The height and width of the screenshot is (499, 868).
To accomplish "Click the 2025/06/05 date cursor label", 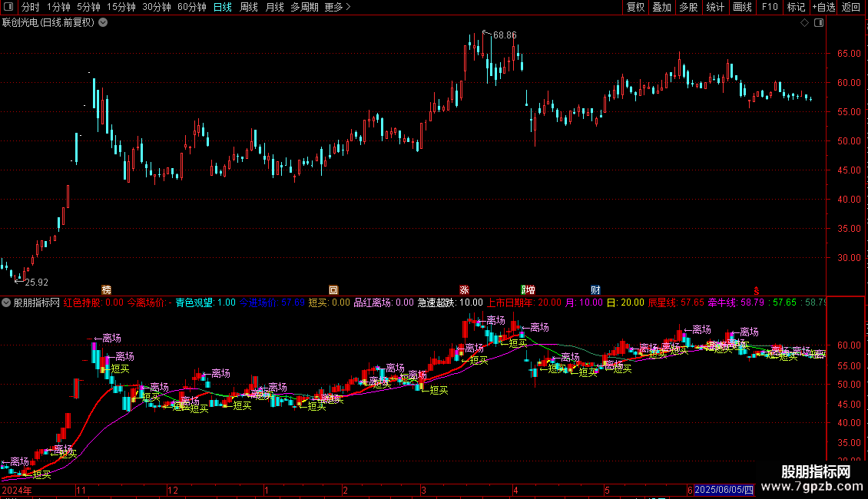I will click(724, 490).
